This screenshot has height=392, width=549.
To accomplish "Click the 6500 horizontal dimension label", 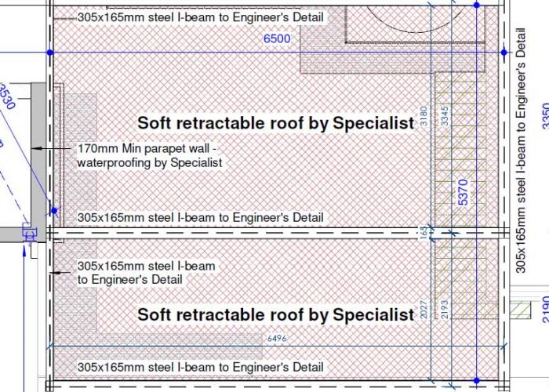I will pos(277,38).
